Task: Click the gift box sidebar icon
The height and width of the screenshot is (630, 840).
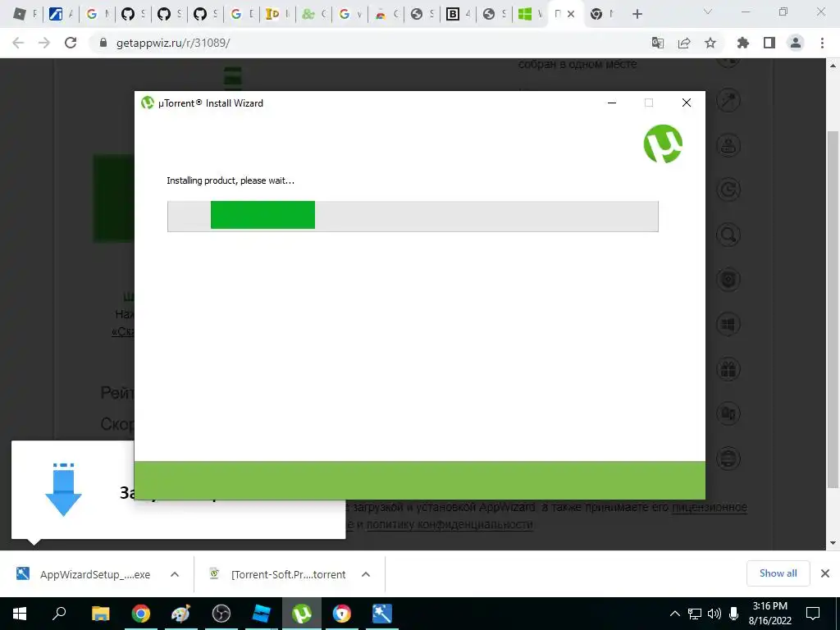Action: [728, 369]
